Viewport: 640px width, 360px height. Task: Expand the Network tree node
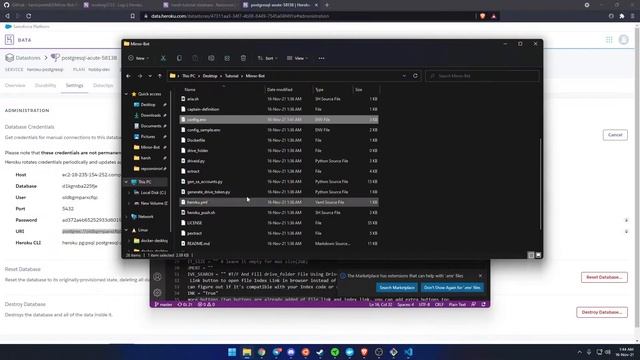[x=126, y=217]
